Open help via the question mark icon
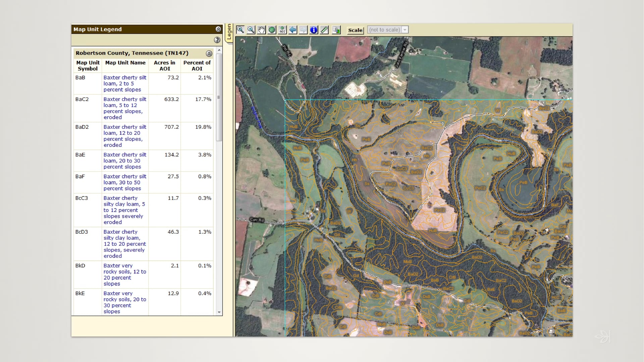 point(217,41)
